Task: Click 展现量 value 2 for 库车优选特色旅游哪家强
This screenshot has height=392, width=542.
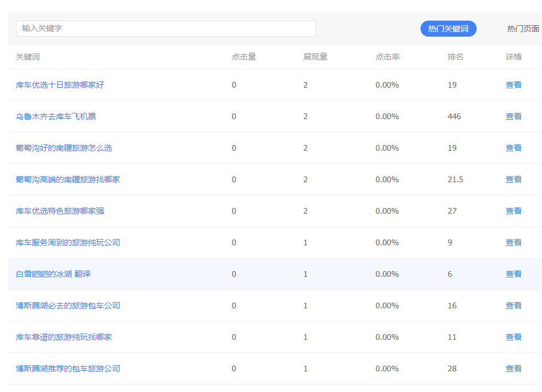Action: coord(305,211)
